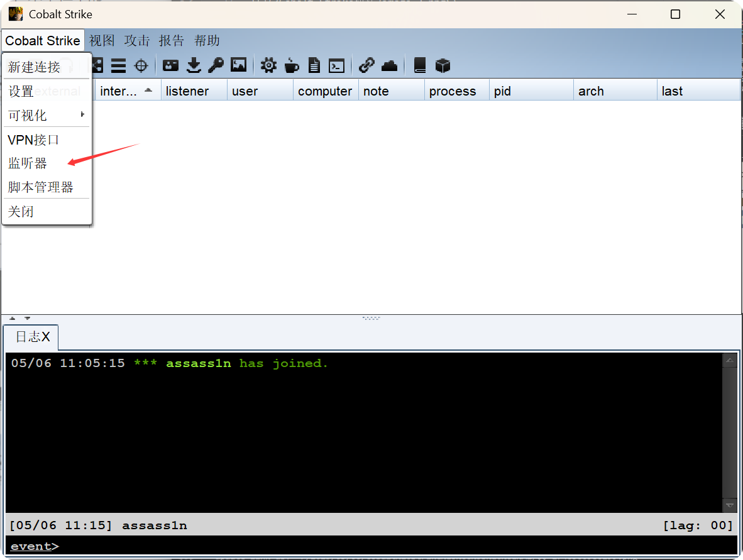This screenshot has width=743, height=560.
Task: Click the Cobalt Strike title bar logo
Action: coord(16,14)
